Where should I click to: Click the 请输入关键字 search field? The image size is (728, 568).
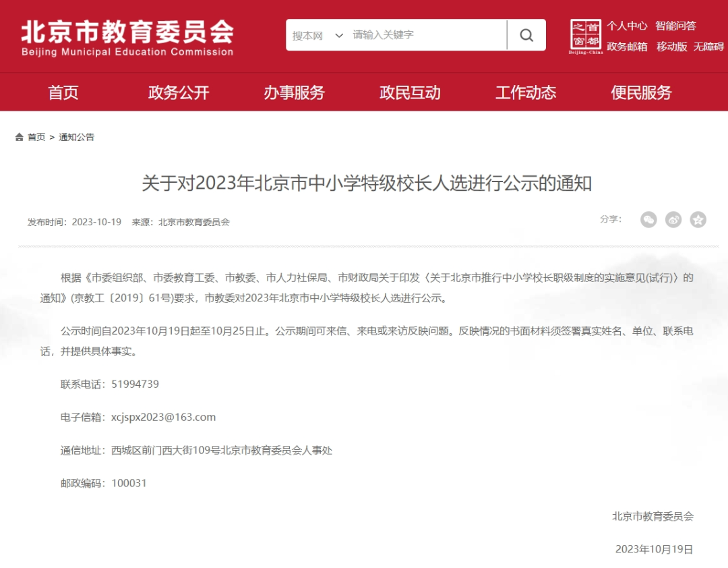[427, 35]
